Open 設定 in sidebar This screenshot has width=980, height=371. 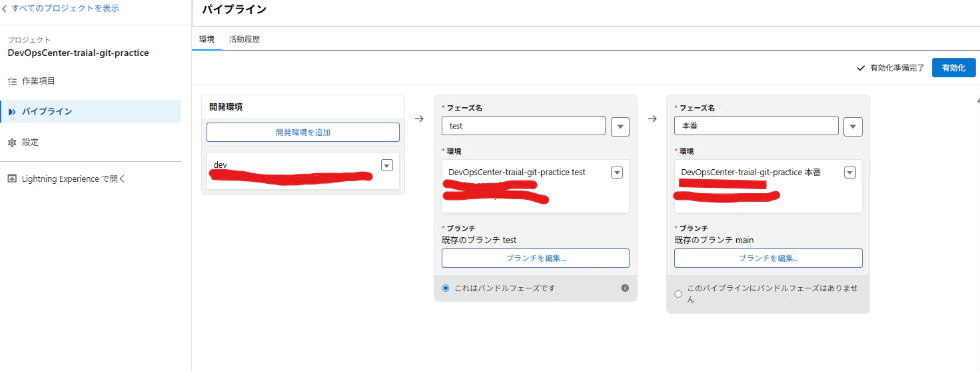click(x=91, y=143)
